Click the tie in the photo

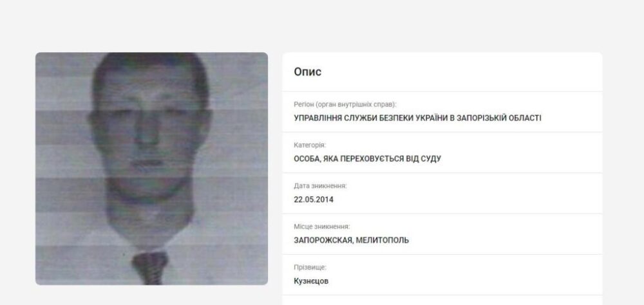[150, 268]
